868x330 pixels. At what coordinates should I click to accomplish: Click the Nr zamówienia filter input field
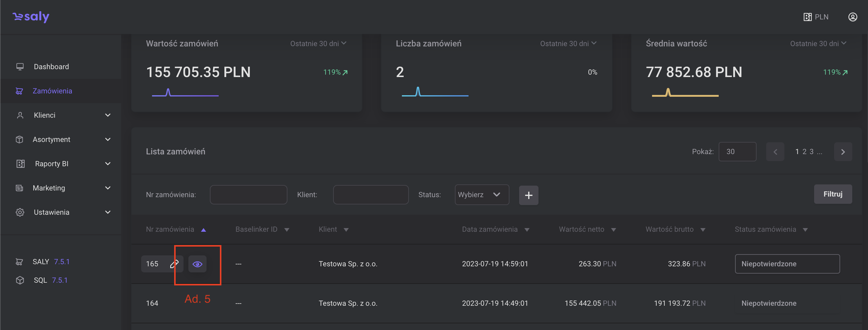coord(248,195)
